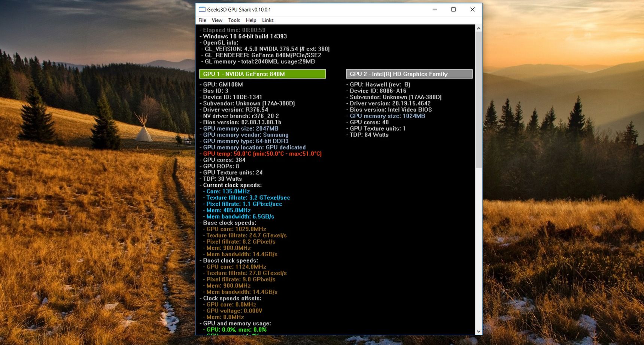Click the 'GPU Texture units: 24' line
The image size is (644, 345).
point(231,172)
